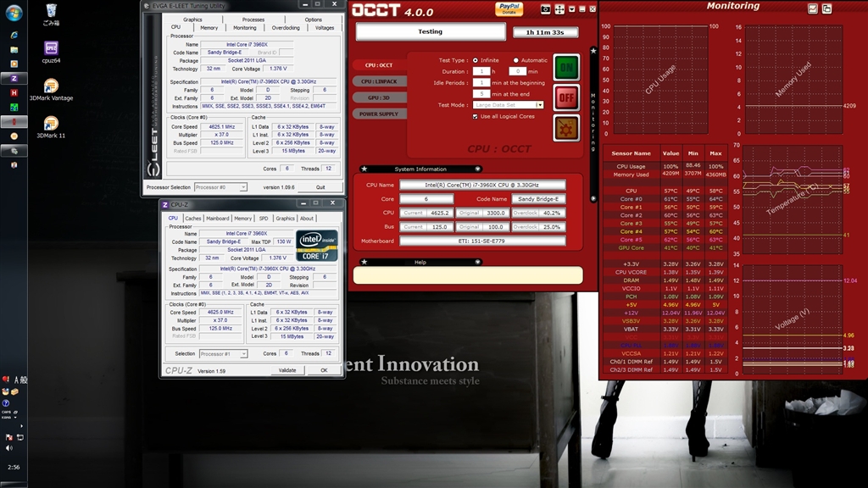
Task: Click the Intel Core i7 logo in CPU-Z
Action: click(x=317, y=245)
